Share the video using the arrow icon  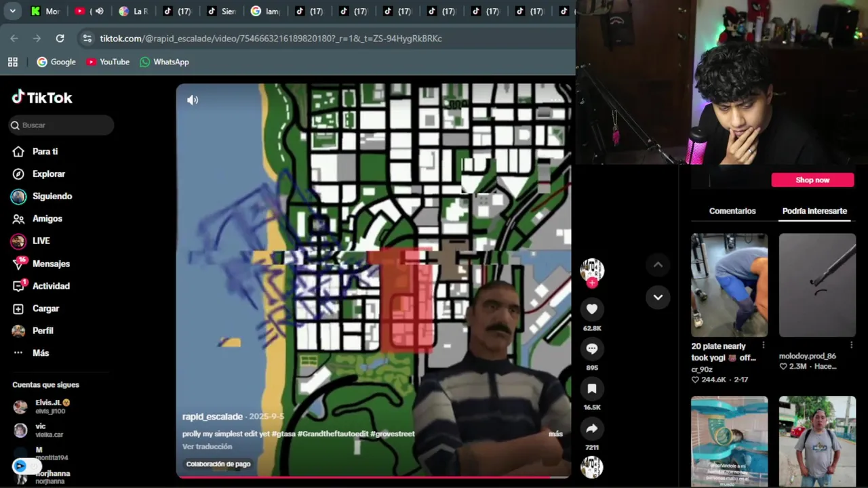click(592, 428)
